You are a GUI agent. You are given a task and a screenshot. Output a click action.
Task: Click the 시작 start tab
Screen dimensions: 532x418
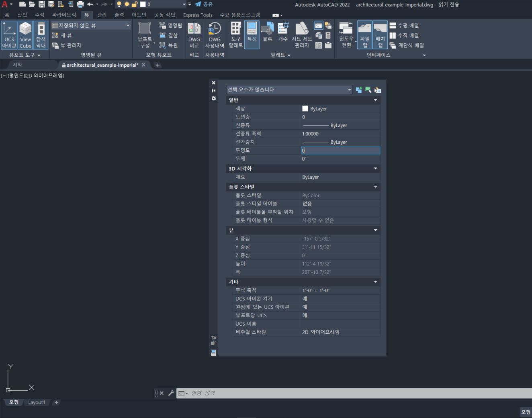17,65
